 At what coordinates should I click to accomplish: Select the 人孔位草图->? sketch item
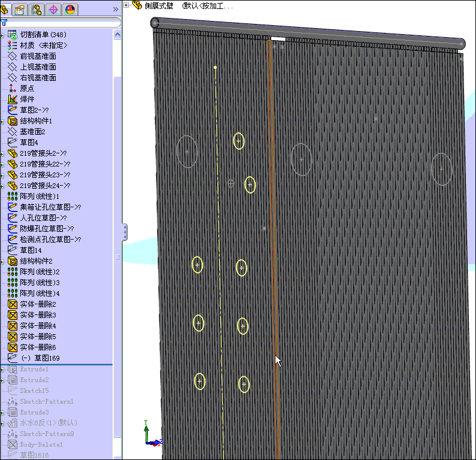[43, 217]
